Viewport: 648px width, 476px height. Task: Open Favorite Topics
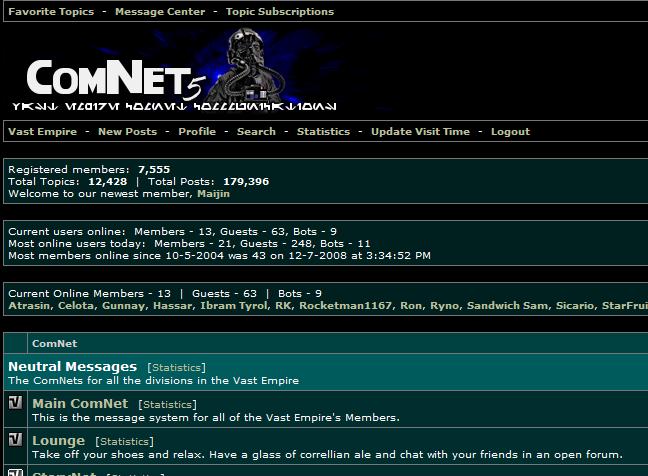[x=51, y=12]
